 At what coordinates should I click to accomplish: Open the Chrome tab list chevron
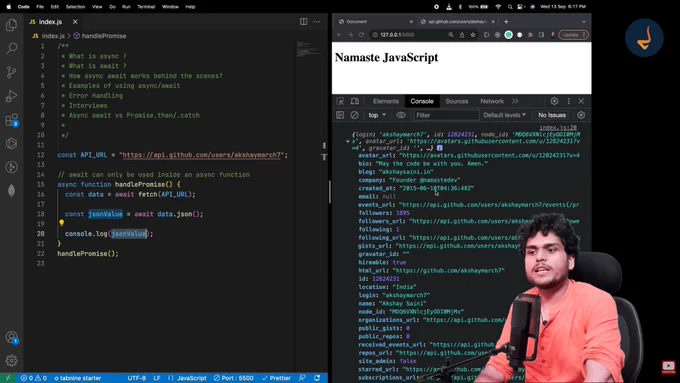tap(584, 22)
